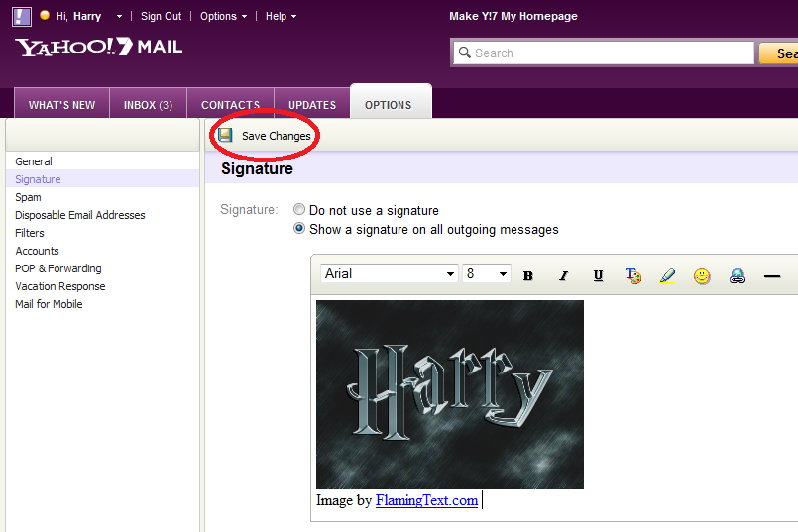
Task: Open the Arial font family dropdown
Action: (x=390, y=274)
